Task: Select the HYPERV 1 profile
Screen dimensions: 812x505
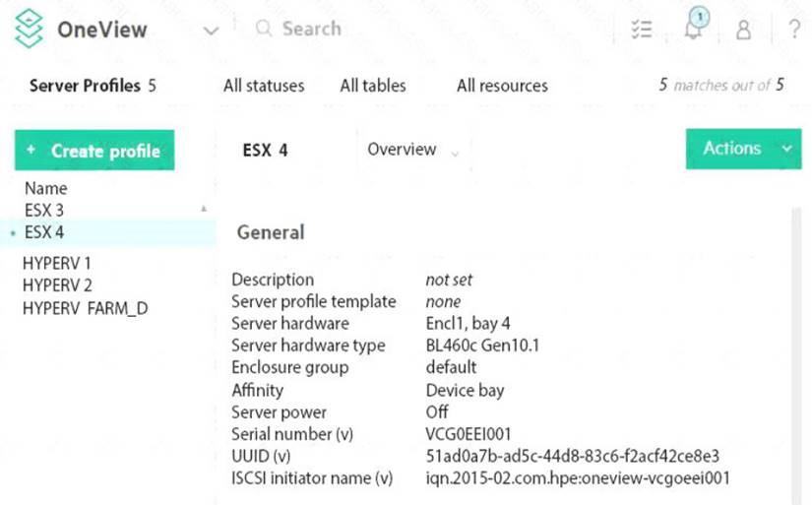Action: click(x=56, y=264)
